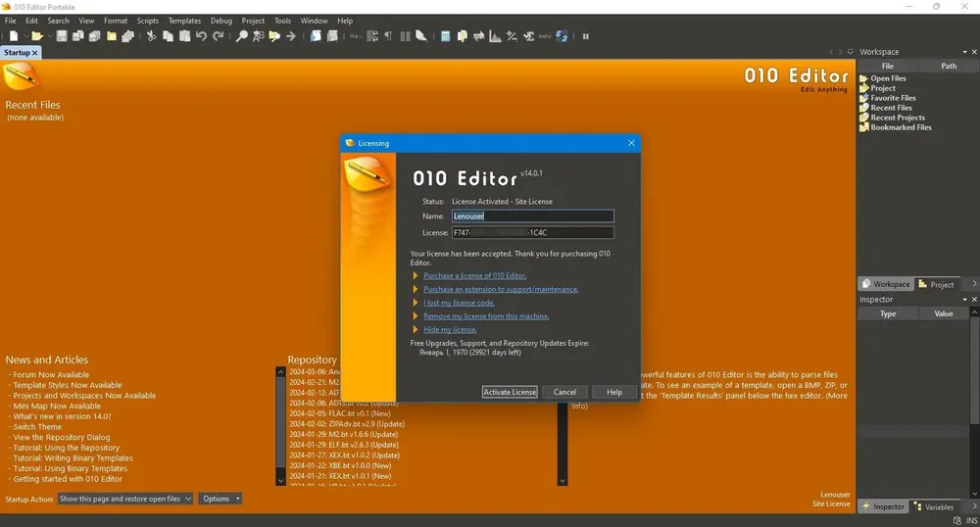Image resolution: width=980 pixels, height=527 pixels.
Task: Click the Name input field
Action: tap(532, 216)
